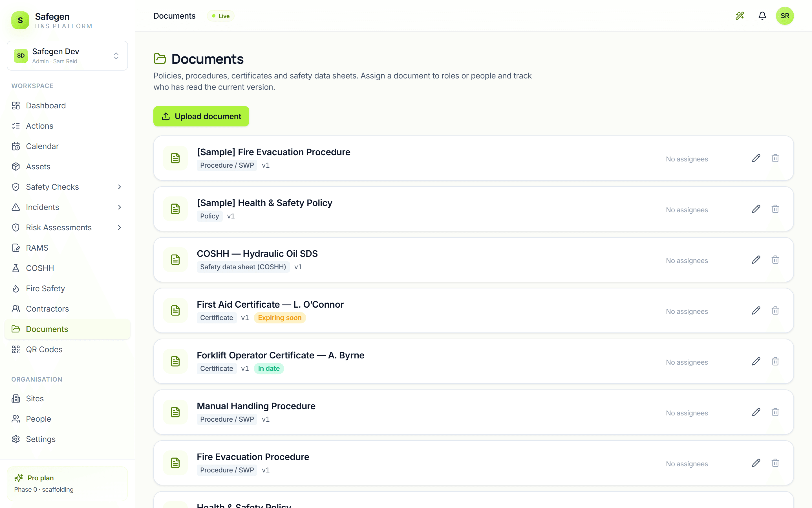Click No assignees on Manual Handling Procedure
This screenshot has height=508, width=812.
click(x=687, y=413)
